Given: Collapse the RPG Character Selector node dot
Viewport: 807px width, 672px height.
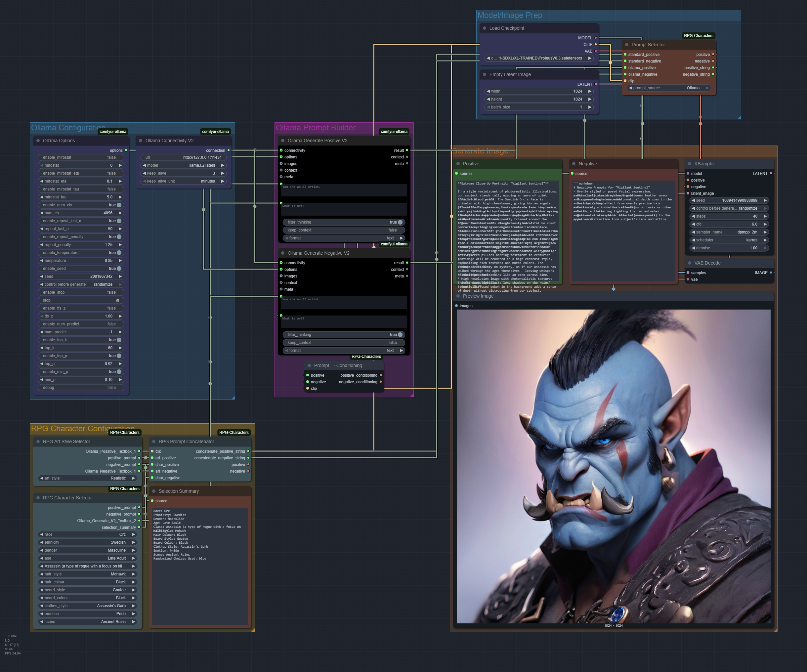Looking at the screenshot, I should click(x=38, y=498).
